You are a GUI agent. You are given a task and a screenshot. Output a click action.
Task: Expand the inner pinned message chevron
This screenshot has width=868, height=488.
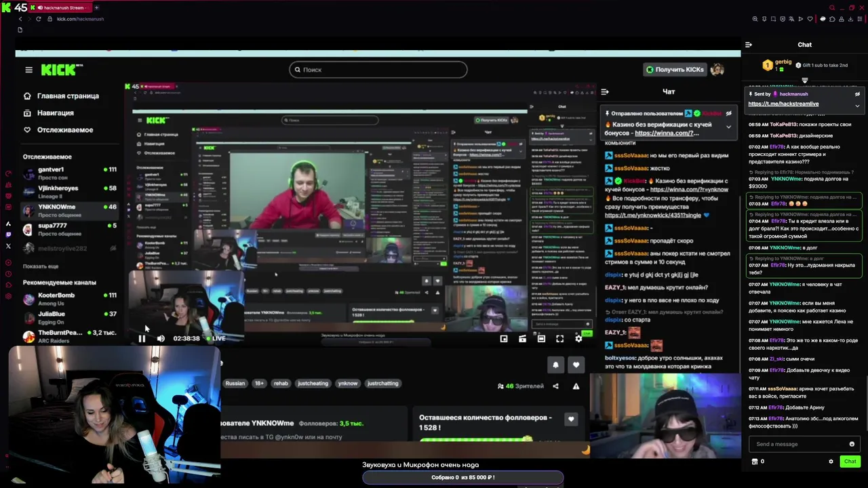pos(728,127)
